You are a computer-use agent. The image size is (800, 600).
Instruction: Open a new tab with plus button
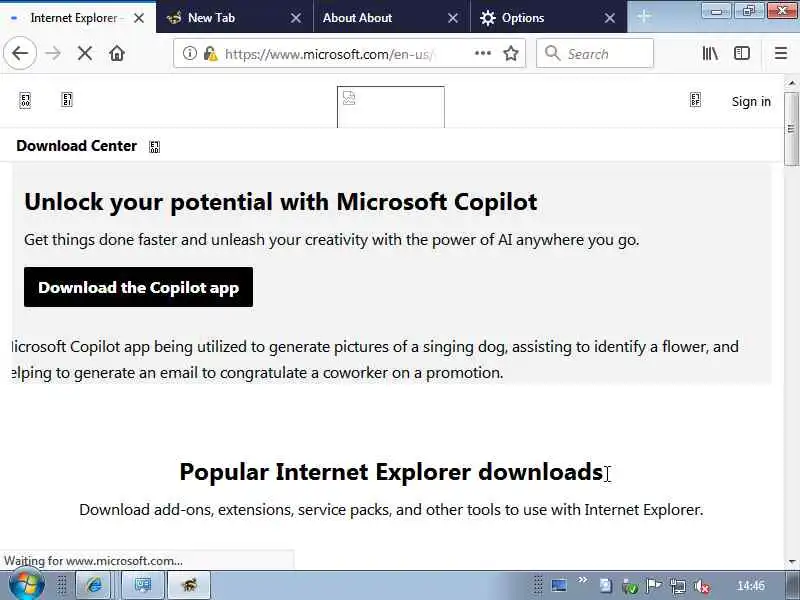coord(644,17)
